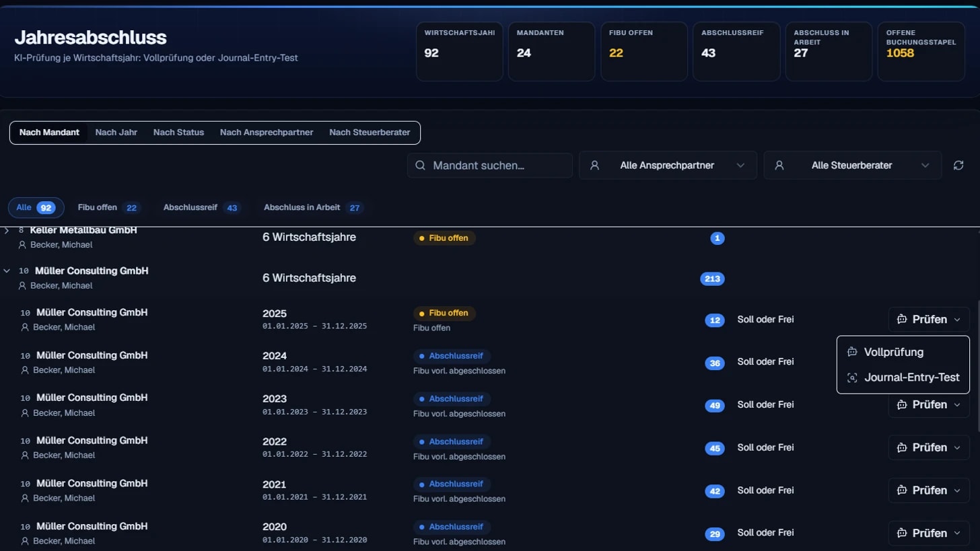Click the Fibu offen summary card
The height and width of the screenshot is (551, 980).
(644, 52)
